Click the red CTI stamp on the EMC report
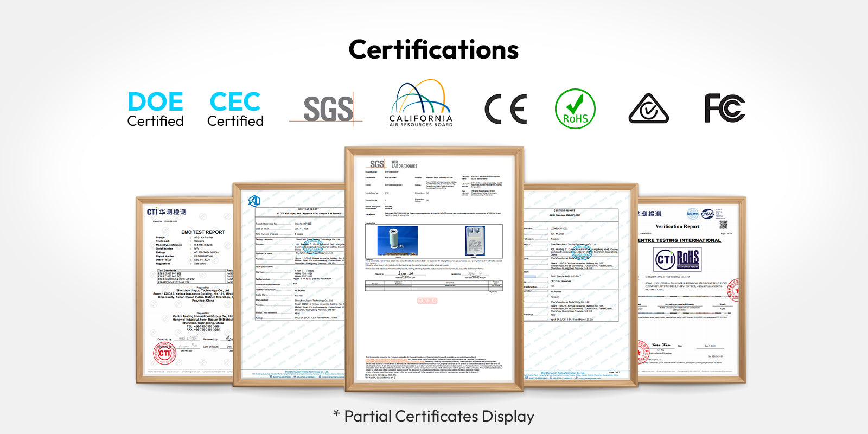This screenshot has width=868, height=434. click(164, 353)
